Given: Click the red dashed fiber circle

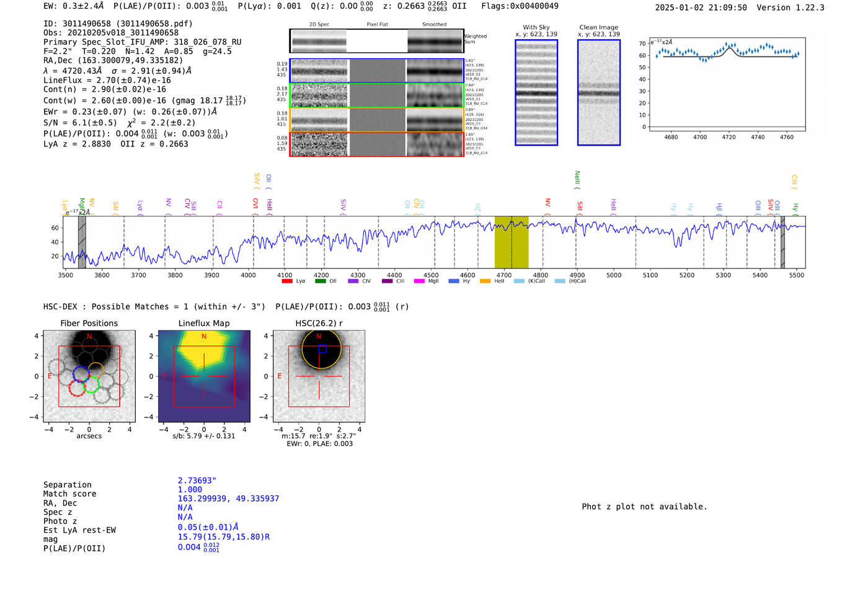Looking at the screenshot, I should pyautogui.click(x=77, y=388).
